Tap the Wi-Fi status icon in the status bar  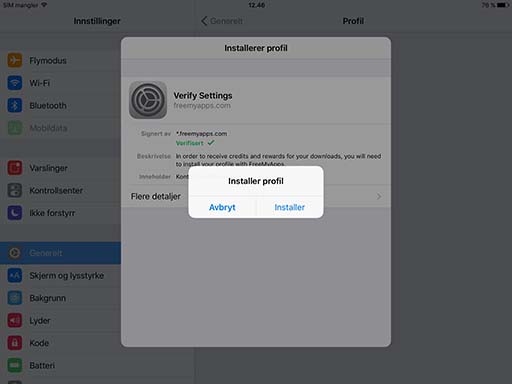tap(44, 5)
